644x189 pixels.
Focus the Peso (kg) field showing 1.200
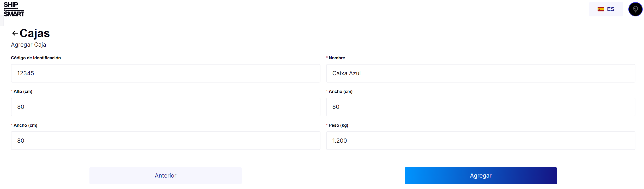480,141
